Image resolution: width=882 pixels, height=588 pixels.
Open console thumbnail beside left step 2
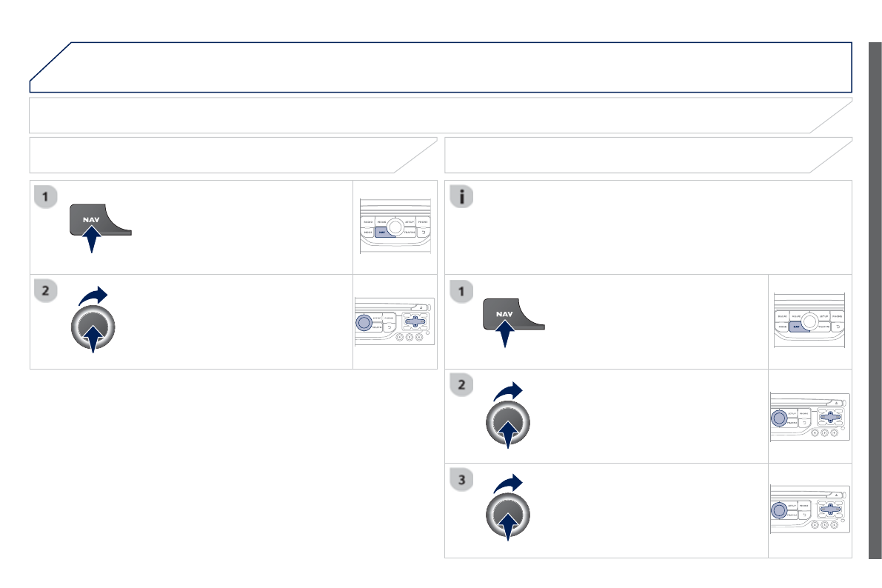tap(395, 321)
